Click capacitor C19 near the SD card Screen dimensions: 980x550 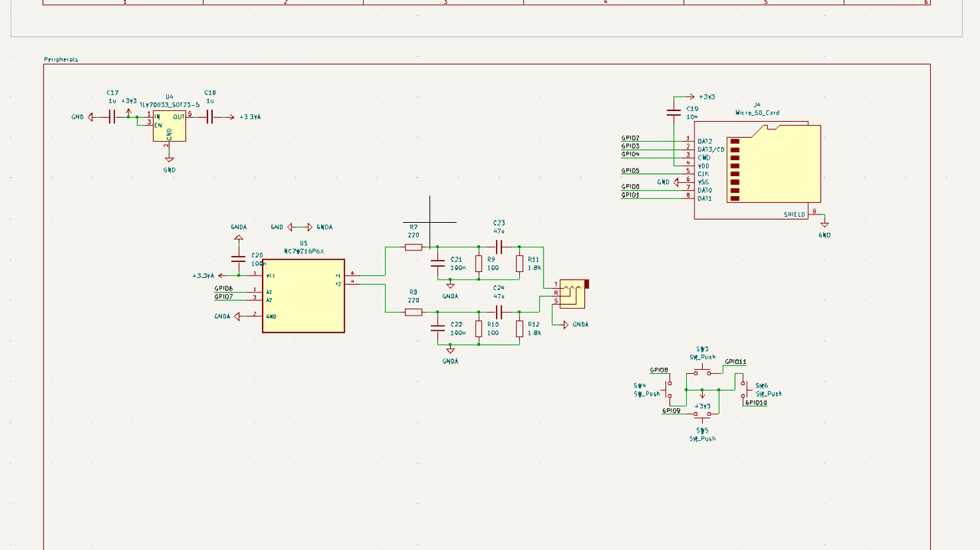click(x=674, y=113)
